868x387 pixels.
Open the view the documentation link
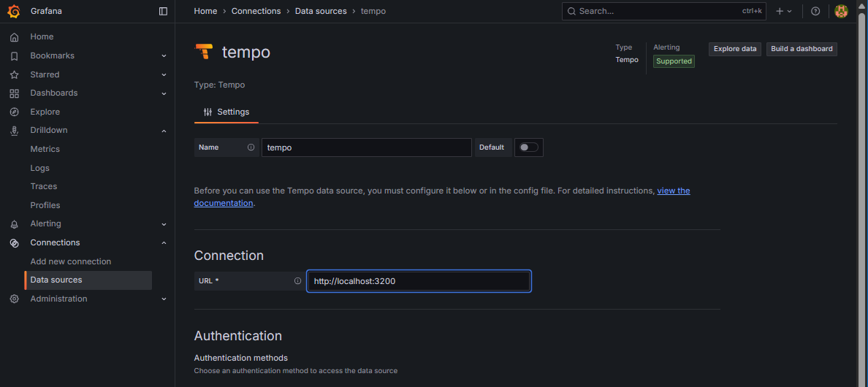coord(673,191)
